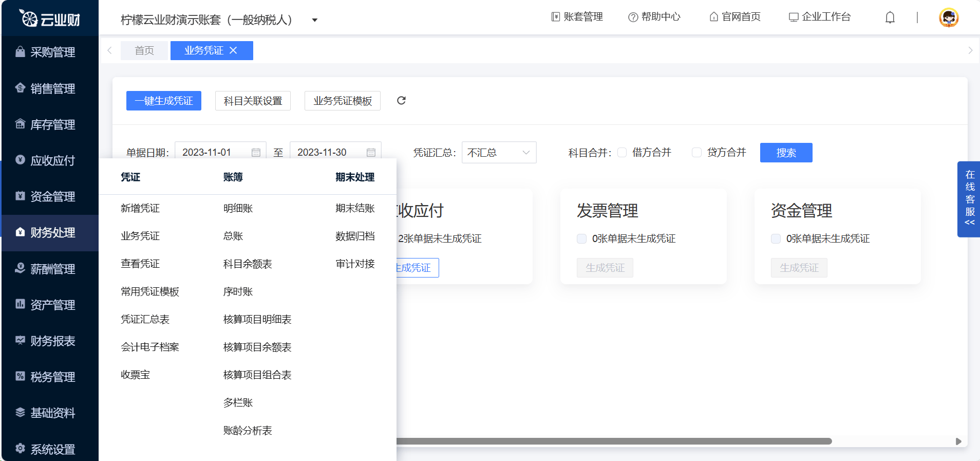
Task: Open the 凭证汇总 不汇总 dropdown
Action: [499, 153]
